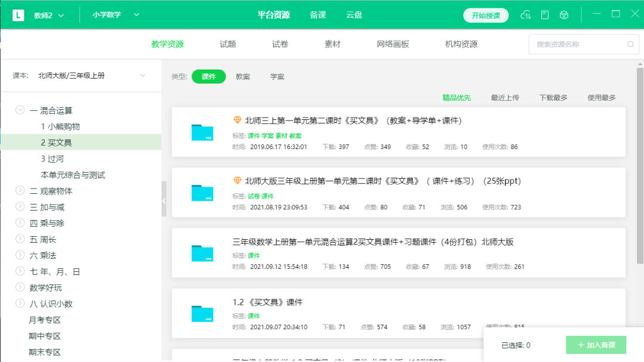The image size is (644, 362).
Task: Expand the 八 认识小数 chapter
Action: pos(20,303)
